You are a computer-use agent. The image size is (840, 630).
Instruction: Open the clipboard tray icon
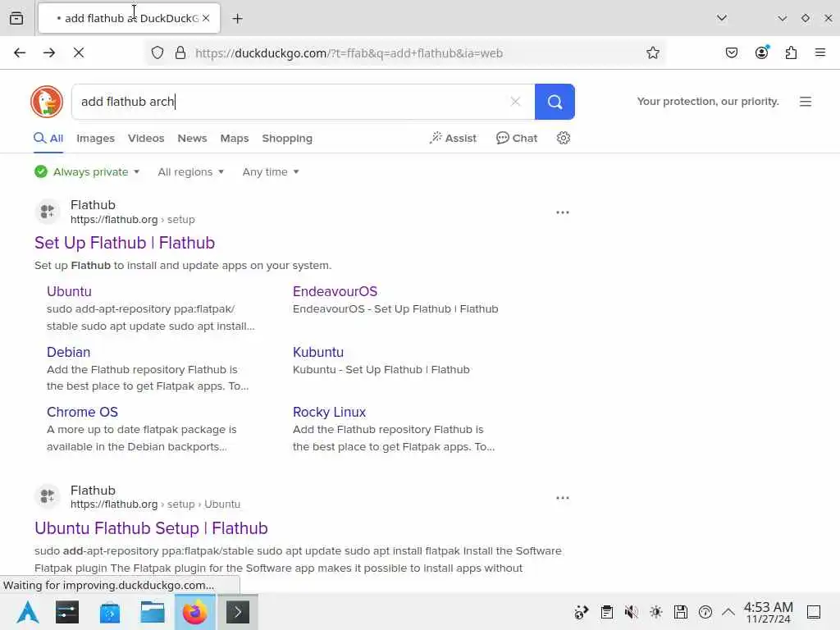[606, 612]
